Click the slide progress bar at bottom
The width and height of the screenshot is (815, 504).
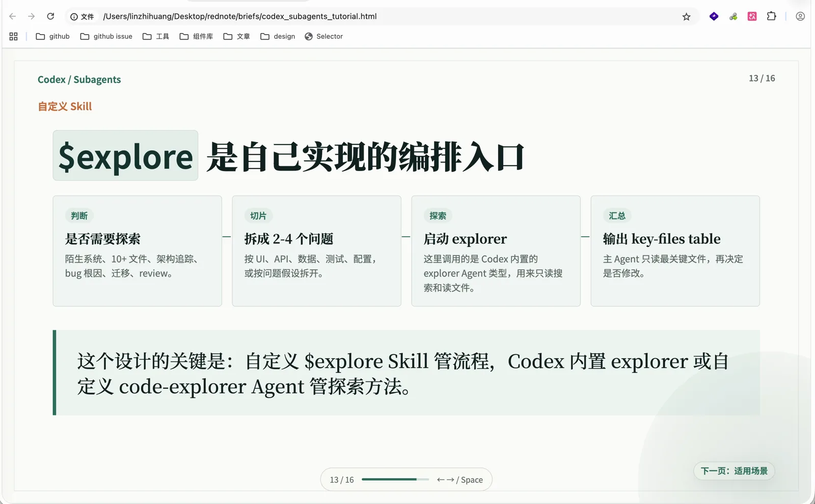[x=395, y=480]
